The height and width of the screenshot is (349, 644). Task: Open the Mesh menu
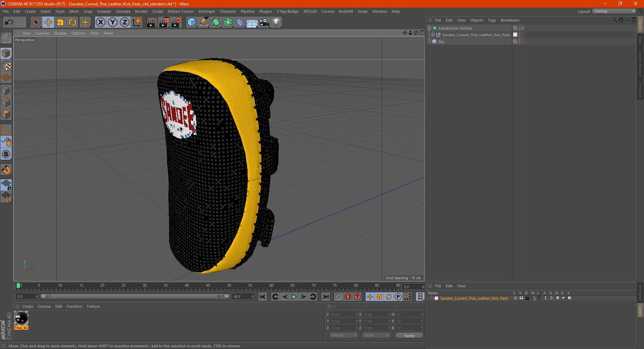[74, 11]
